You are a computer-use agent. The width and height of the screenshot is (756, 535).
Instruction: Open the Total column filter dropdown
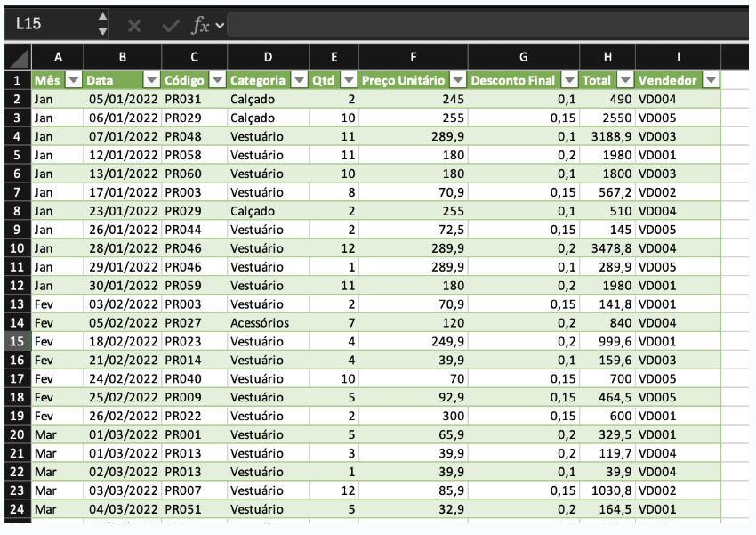pyautogui.click(x=626, y=80)
